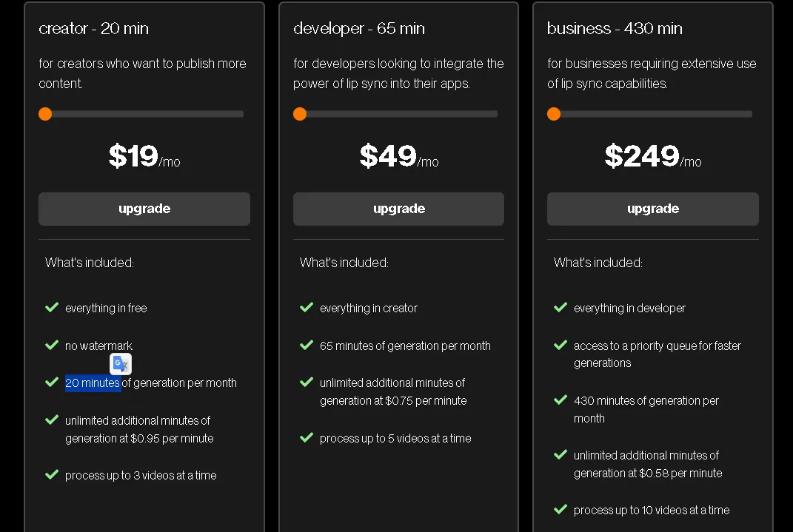Click checkmark beside priority queue access feature
793x532 pixels.
pos(561,345)
